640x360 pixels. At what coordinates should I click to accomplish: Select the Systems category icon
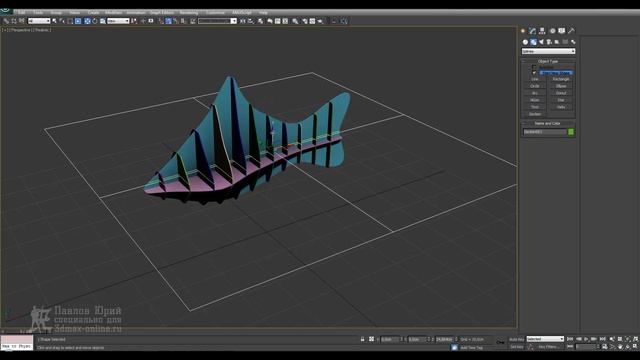click(x=573, y=42)
